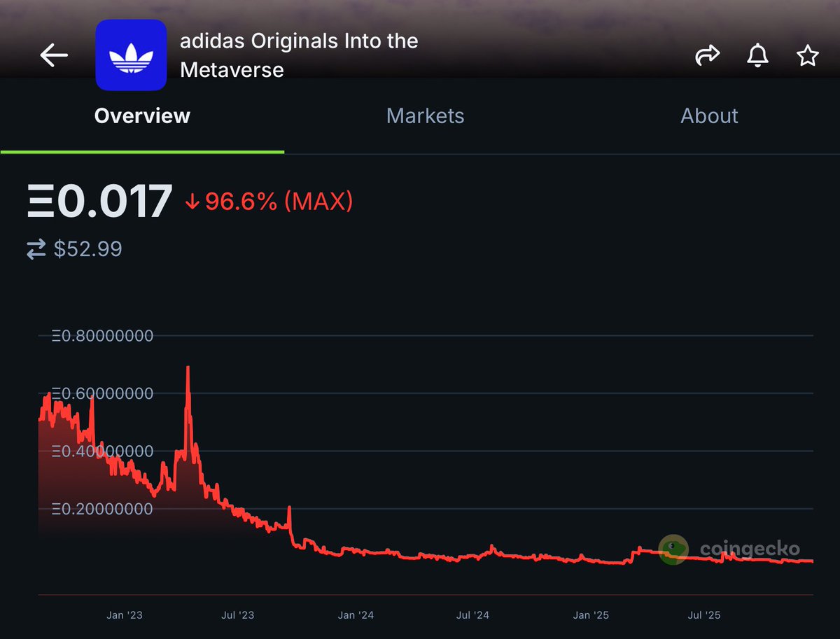This screenshot has width=840, height=639.
Task: Tap the Jul '24 date label
Action: point(472,615)
